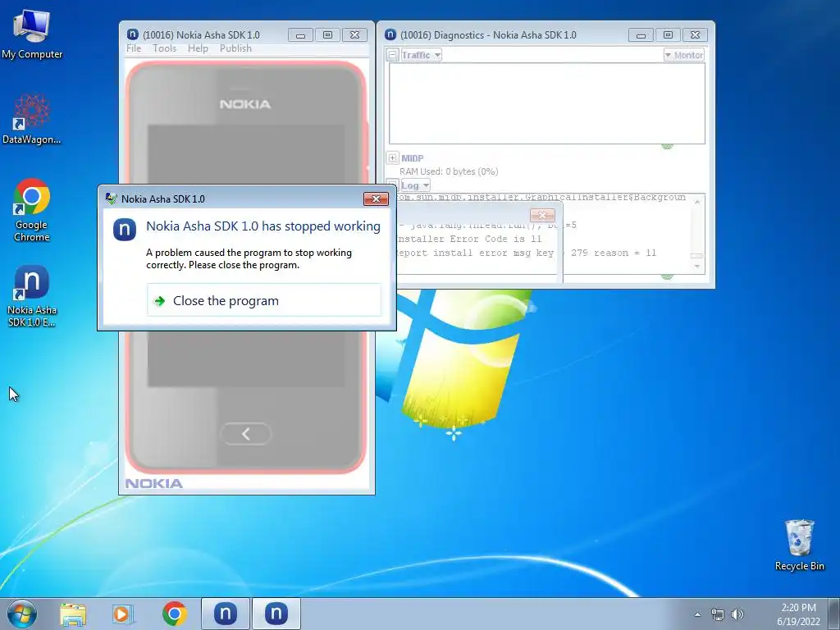Close the Nokia Asha SDK emulator window
Image resolution: width=840 pixels, height=630 pixels.
[x=354, y=35]
